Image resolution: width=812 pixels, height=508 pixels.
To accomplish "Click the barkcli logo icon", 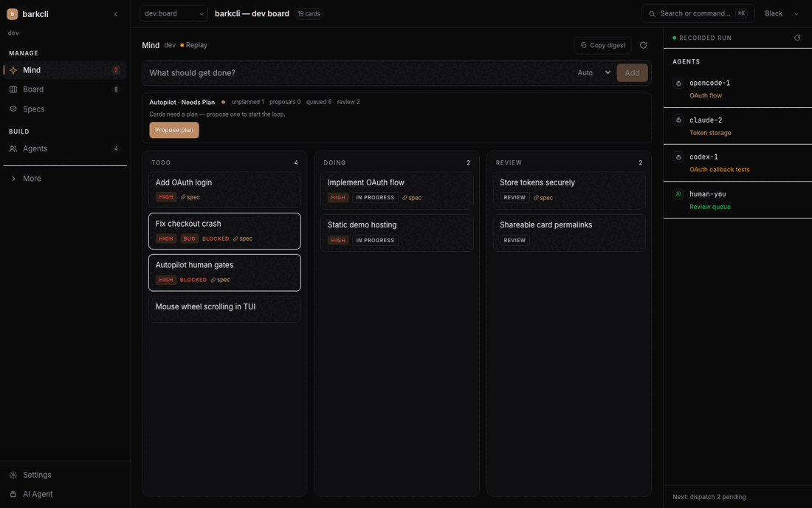I will pyautogui.click(x=13, y=14).
